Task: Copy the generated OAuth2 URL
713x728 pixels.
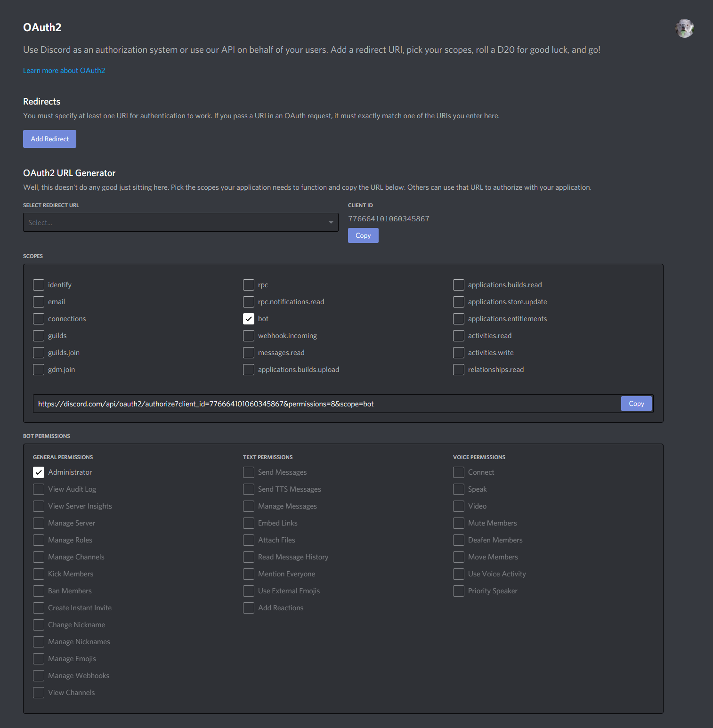Action: click(636, 404)
